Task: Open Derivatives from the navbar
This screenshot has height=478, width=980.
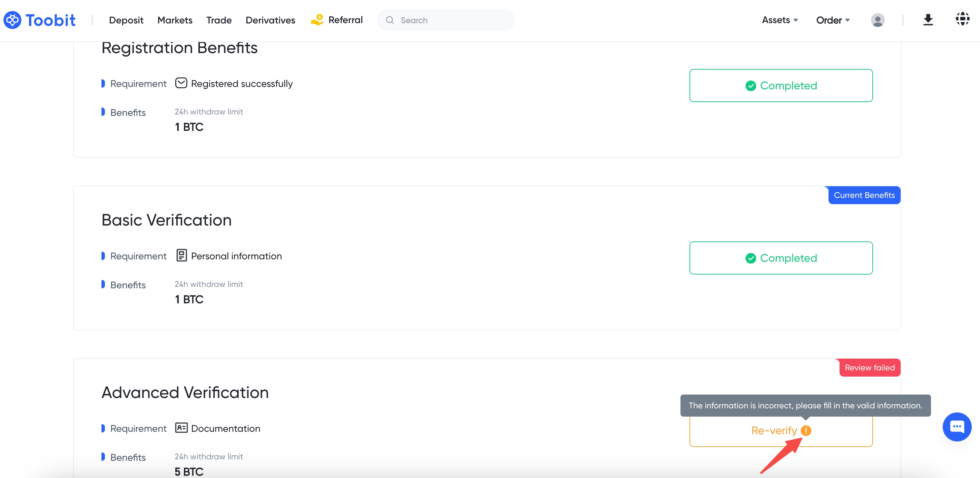Action: tap(270, 20)
